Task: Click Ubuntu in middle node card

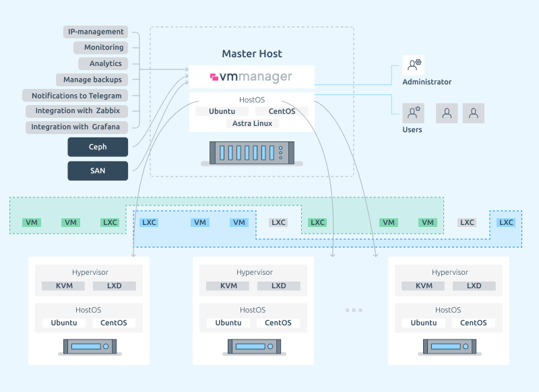Action: (228, 323)
